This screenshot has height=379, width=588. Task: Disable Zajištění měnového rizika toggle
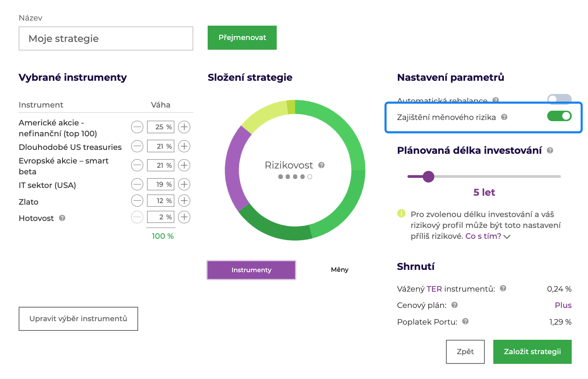[559, 116]
